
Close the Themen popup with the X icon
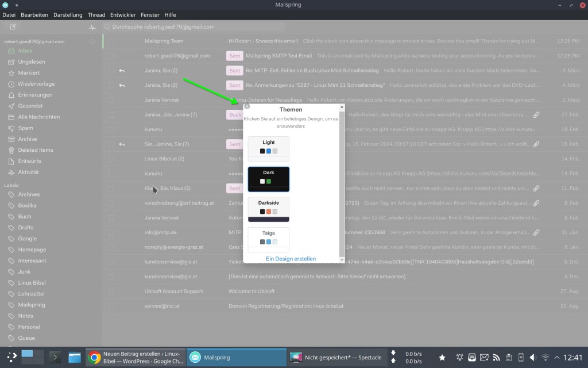point(247,106)
